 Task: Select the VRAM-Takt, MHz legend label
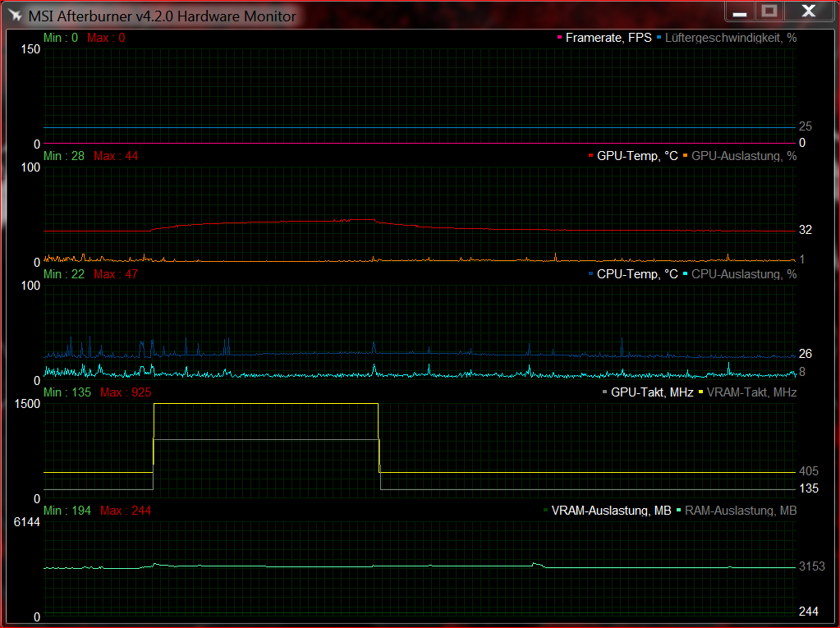tap(751, 392)
